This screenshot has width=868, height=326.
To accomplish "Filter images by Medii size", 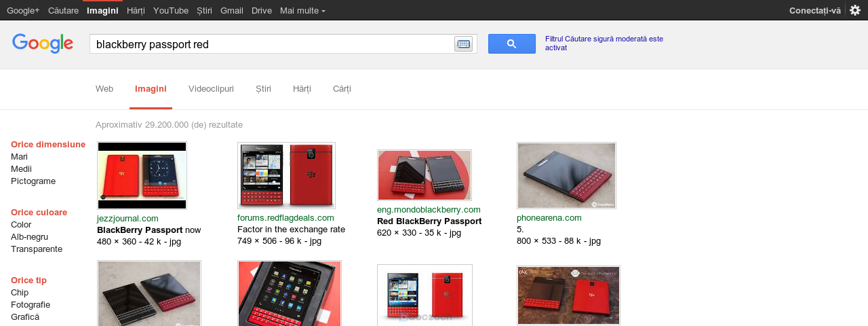I will coord(21,168).
